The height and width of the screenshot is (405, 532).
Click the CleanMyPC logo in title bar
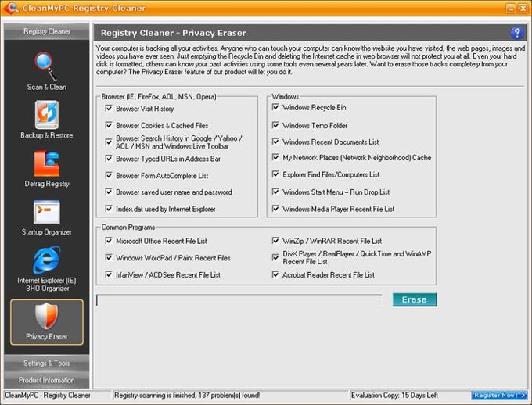click(x=10, y=8)
